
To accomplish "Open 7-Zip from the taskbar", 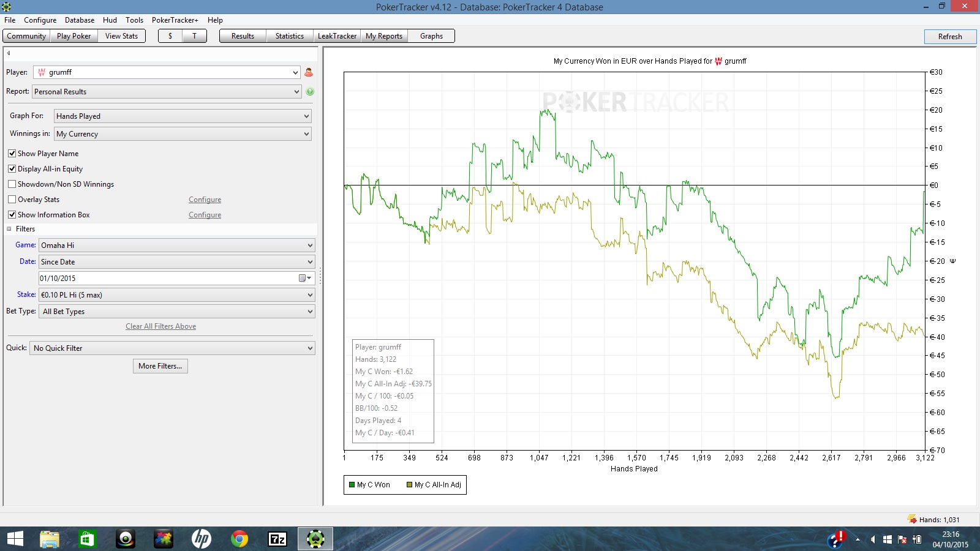I will coord(277,539).
